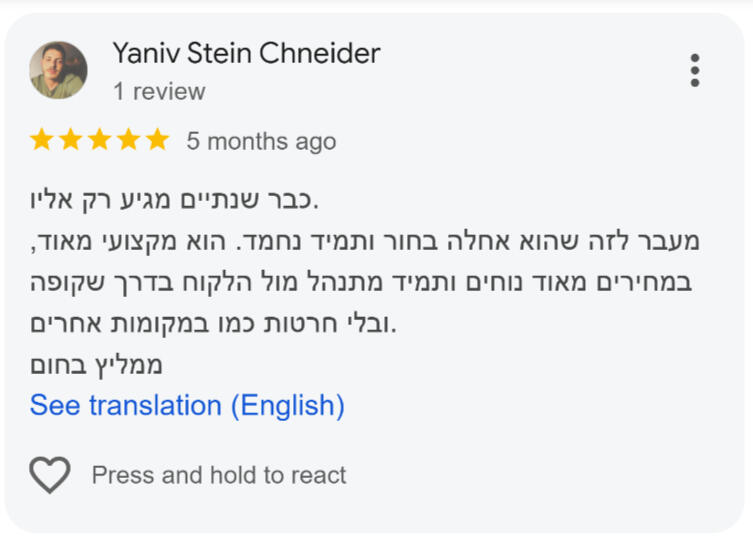The image size is (753, 538).
Task: Select See translation (English) link
Action: 187,405
